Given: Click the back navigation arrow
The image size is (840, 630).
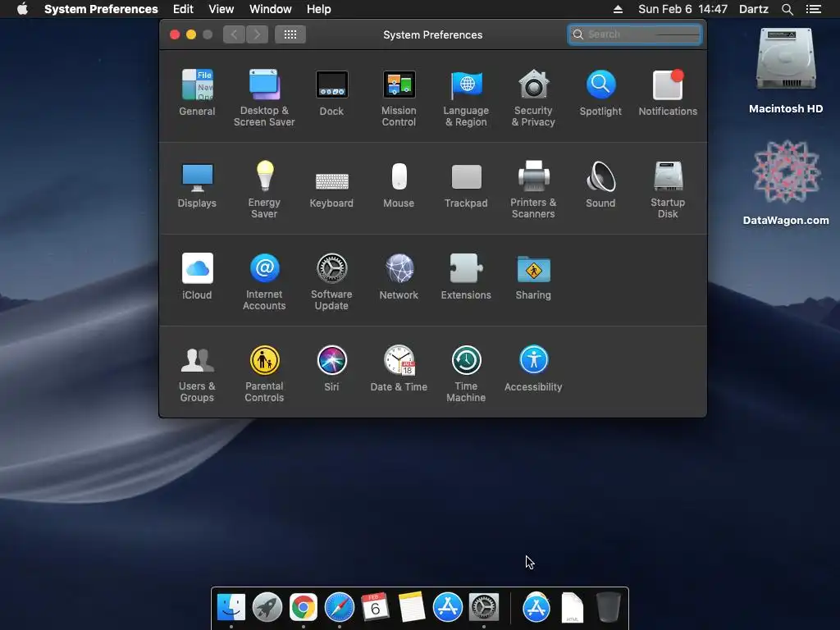Looking at the screenshot, I should coord(234,34).
